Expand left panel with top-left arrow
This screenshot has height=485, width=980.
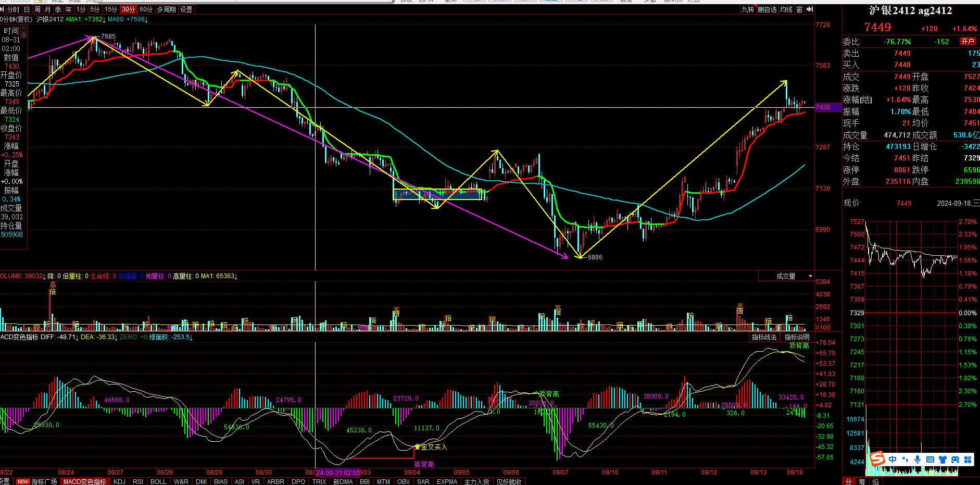coord(3,9)
